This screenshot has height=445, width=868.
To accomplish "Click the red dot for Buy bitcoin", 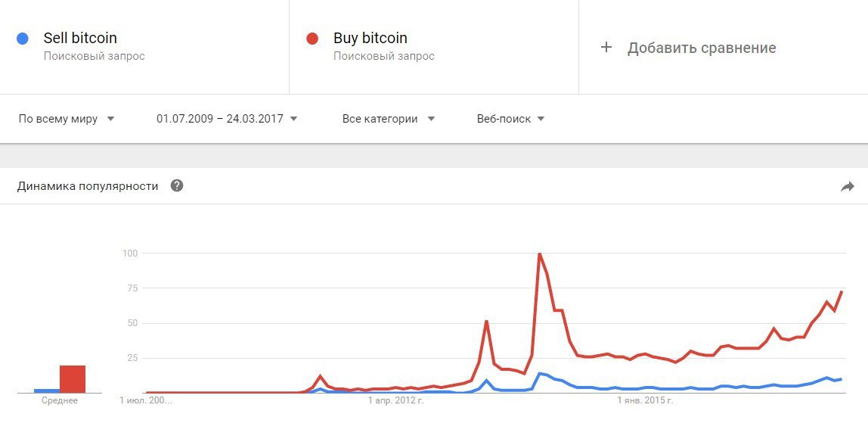I will click(312, 39).
